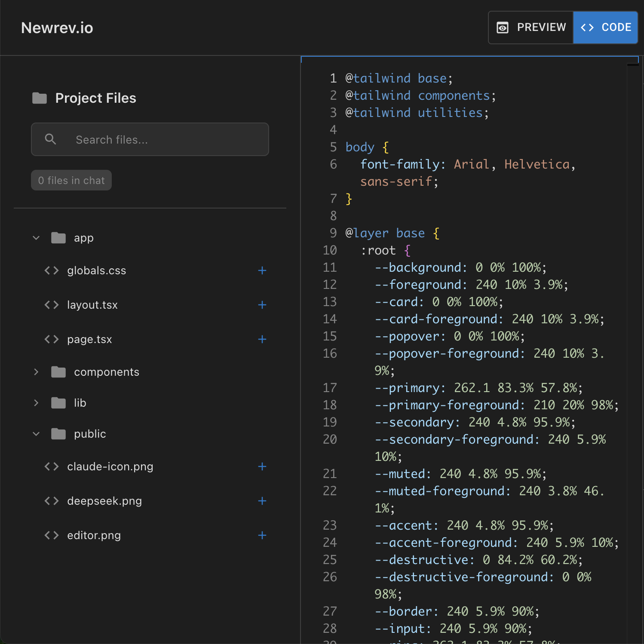Image resolution: width=644 pixels, height=644 pixels.
Task: Open claude-icon.png file
Action: coord(110,466)
